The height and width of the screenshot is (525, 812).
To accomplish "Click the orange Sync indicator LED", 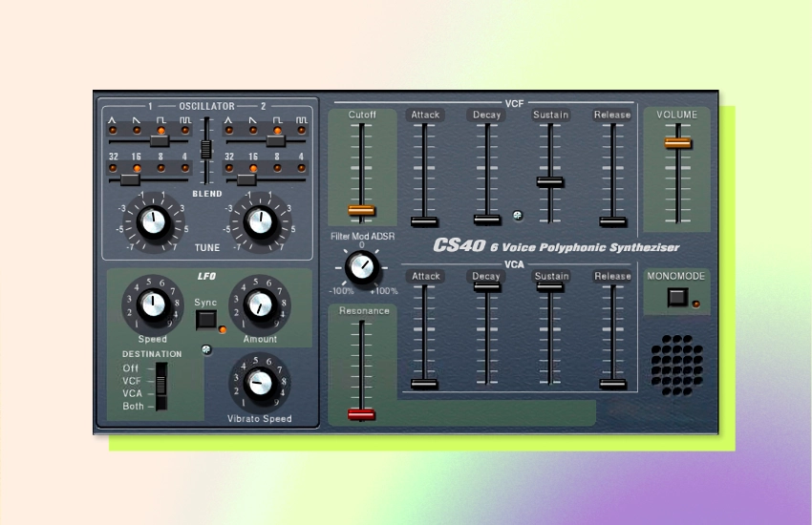I will [x=223, y=329].
